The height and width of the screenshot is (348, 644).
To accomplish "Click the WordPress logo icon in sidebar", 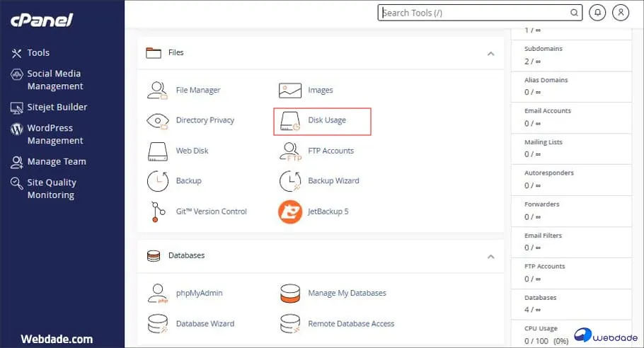I will tap(16, 129).
